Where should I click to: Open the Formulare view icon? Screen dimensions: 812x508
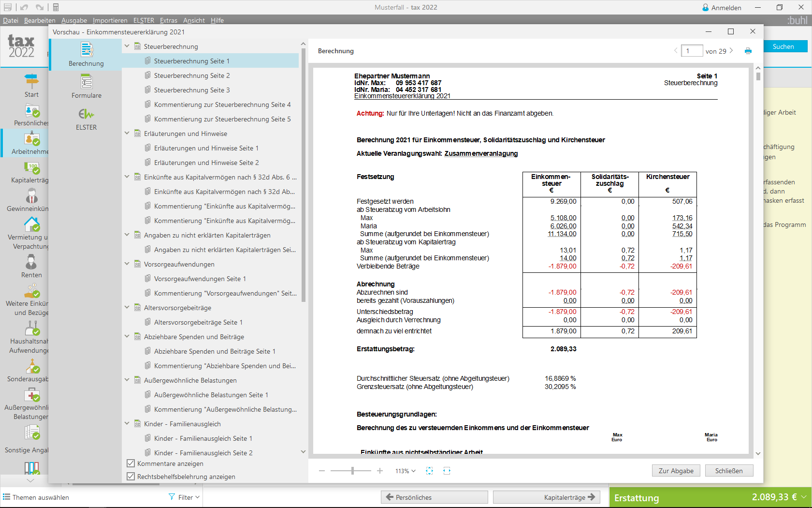pyautogui.click(x=87, y=82)
